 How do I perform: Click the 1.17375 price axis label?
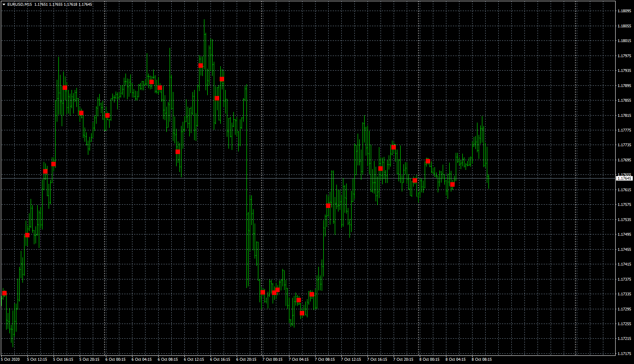624,279
